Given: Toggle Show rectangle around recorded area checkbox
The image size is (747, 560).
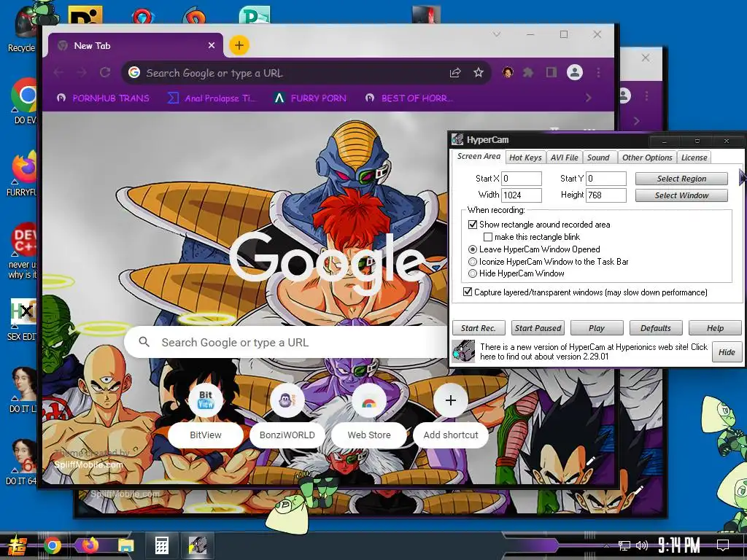Looking at the screenshot, I should (473, 225).
